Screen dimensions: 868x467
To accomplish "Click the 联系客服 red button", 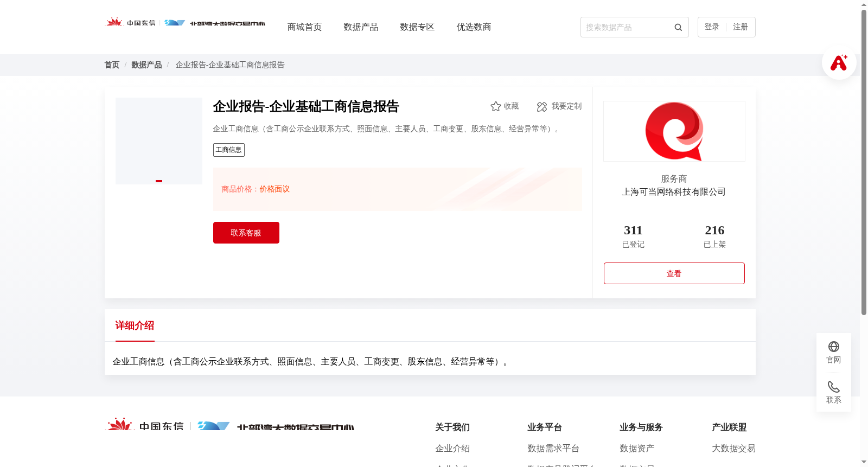I will click(246, 233).
